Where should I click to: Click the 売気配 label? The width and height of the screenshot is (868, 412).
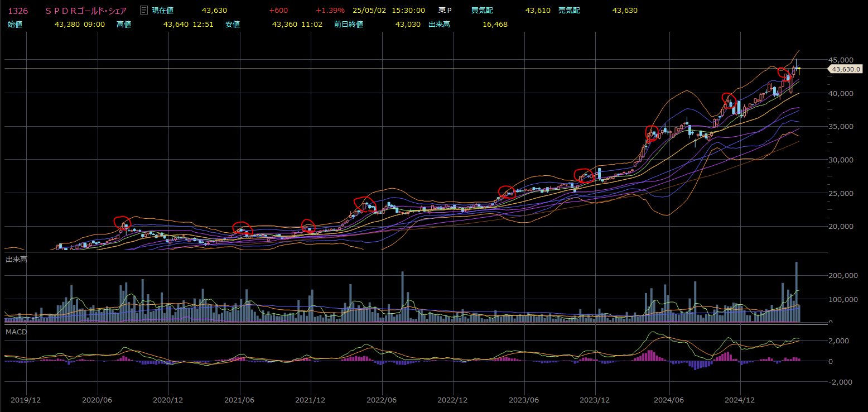(x=570, y=11)
